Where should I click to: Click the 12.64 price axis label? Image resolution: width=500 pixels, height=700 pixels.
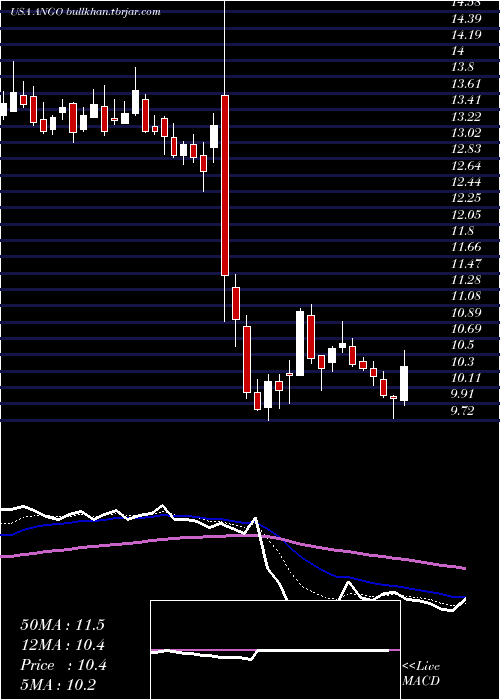tap(466, 166)
